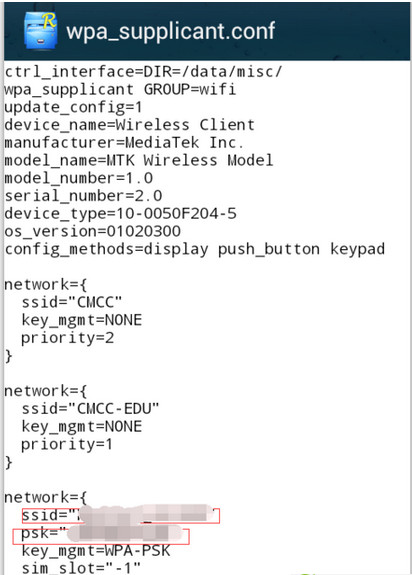412x575 pixels.
Task: Click the update_config=1 line
Action: pos(73,107)
